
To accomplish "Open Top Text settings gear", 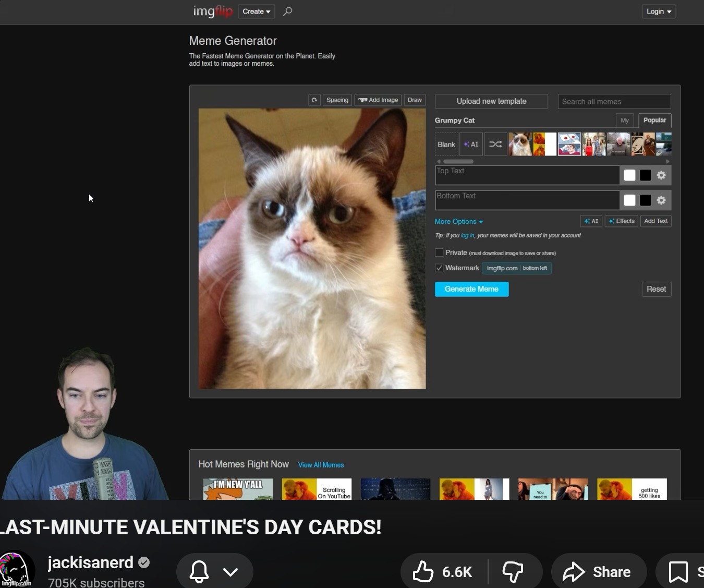I will click(661, 175).
